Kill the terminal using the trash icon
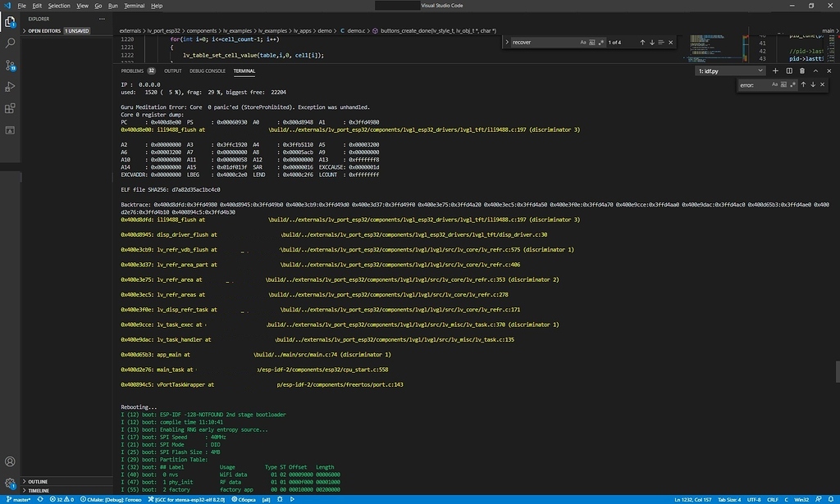The width and height of the screenshot is (840, 504). 802,71
